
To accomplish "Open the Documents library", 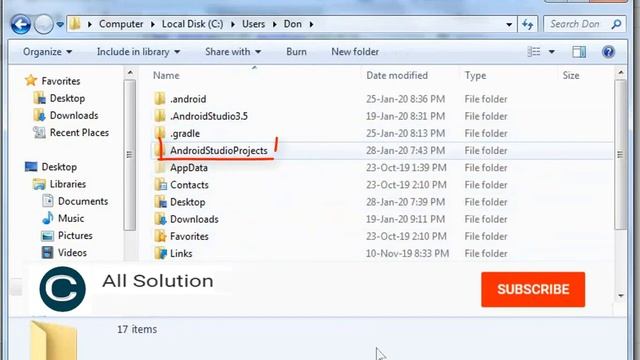I will click(83, 201).
